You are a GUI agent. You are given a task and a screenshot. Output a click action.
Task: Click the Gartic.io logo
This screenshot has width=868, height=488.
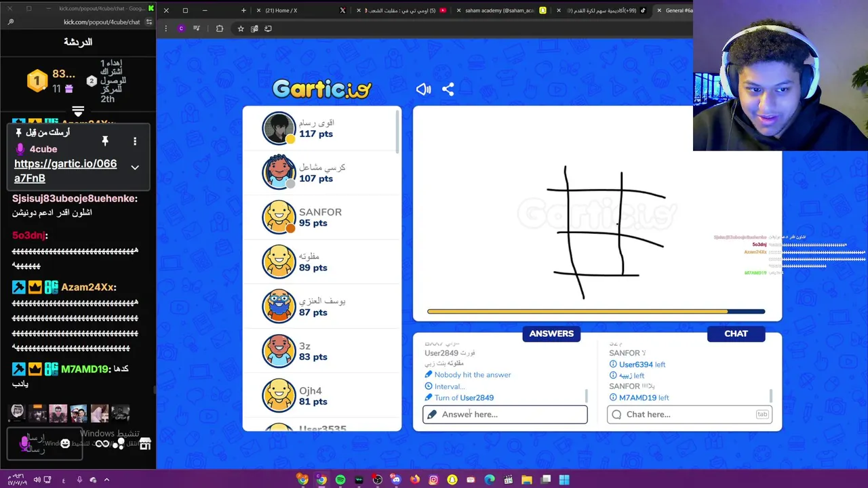click(321, 89)
